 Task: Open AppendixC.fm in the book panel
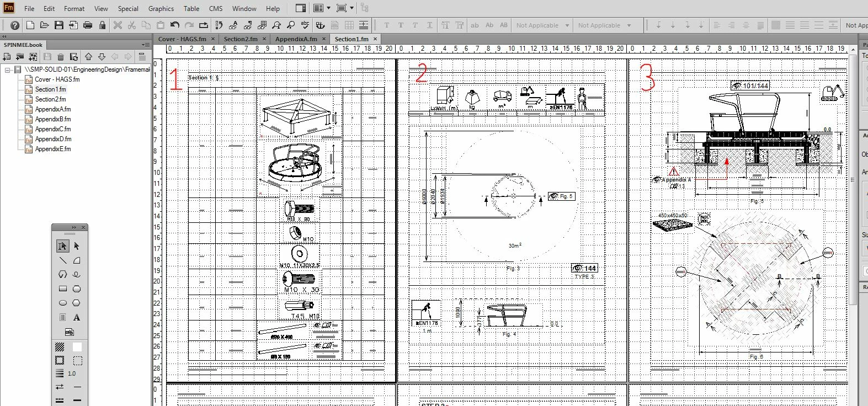[x=53, y=129]
